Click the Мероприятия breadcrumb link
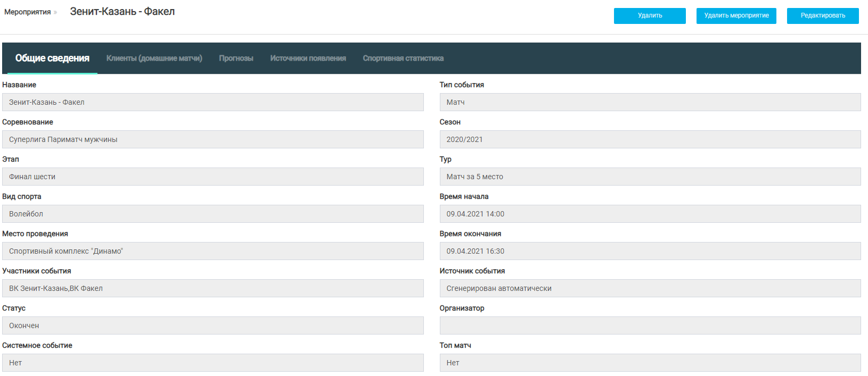This screenshot has width=868, height=376. [28, 12]
